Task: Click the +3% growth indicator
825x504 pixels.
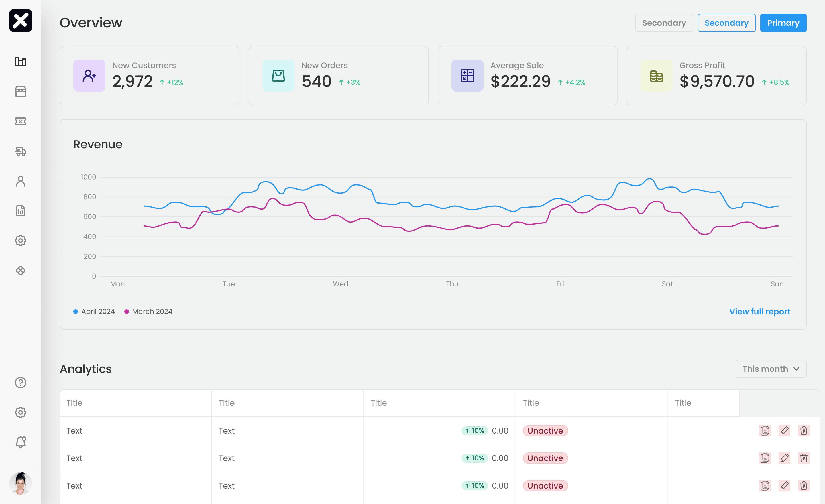Action: point(349,82)
